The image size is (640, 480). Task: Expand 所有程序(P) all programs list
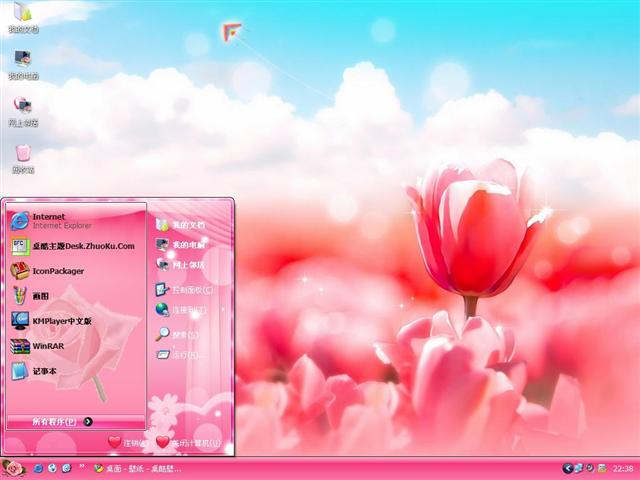pos(76,422)
